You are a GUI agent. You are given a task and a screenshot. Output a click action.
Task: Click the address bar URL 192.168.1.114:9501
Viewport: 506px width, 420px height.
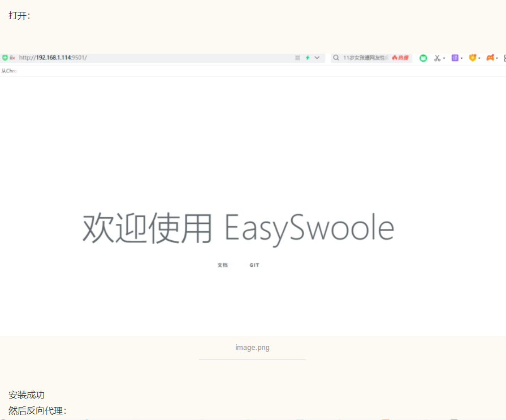53,58
